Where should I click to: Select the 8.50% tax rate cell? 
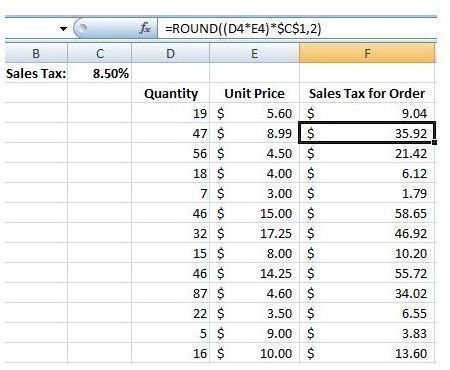(x=100, y=73)
